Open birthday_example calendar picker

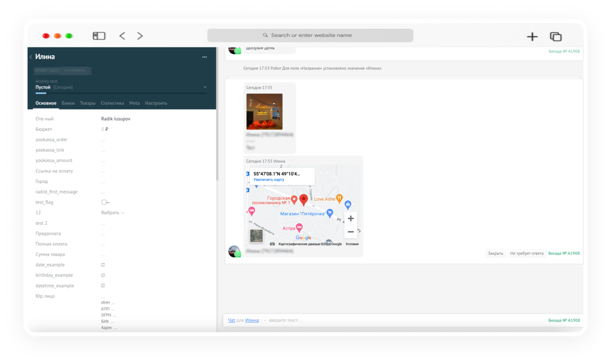(103, 275)
